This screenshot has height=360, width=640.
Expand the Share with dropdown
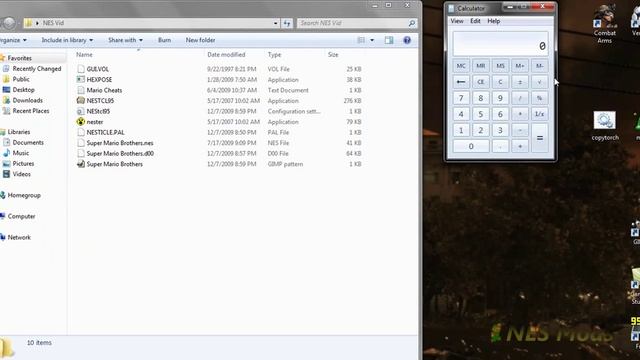(125, 40)
